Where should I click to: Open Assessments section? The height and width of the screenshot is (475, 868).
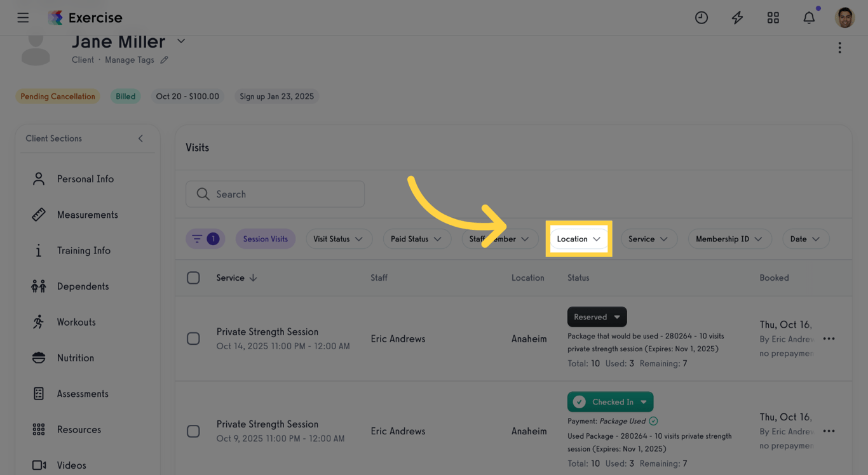click(x=83, y=394)
